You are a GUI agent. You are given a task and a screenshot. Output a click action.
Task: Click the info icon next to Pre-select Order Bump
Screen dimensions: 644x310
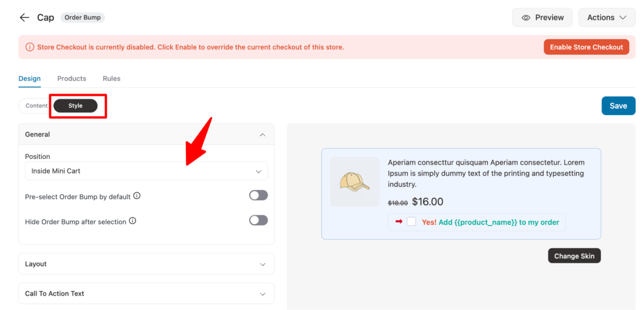coord(137,195)
